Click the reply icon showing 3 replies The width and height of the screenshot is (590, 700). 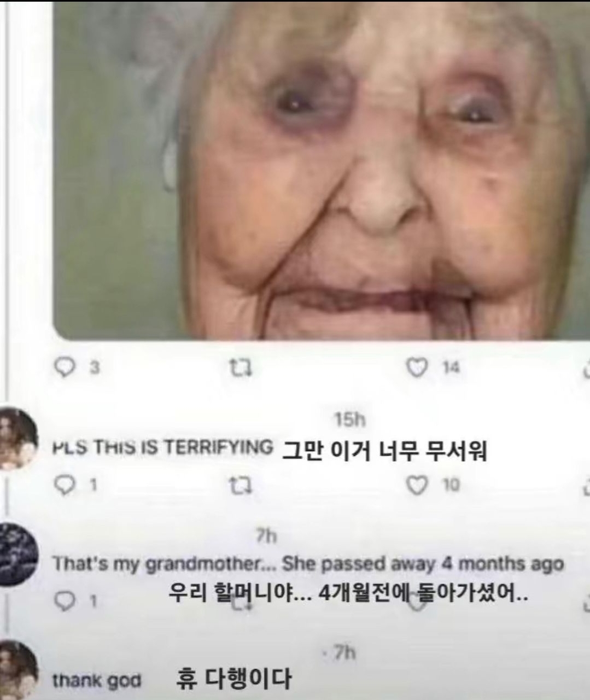click(x=66, y=369)
